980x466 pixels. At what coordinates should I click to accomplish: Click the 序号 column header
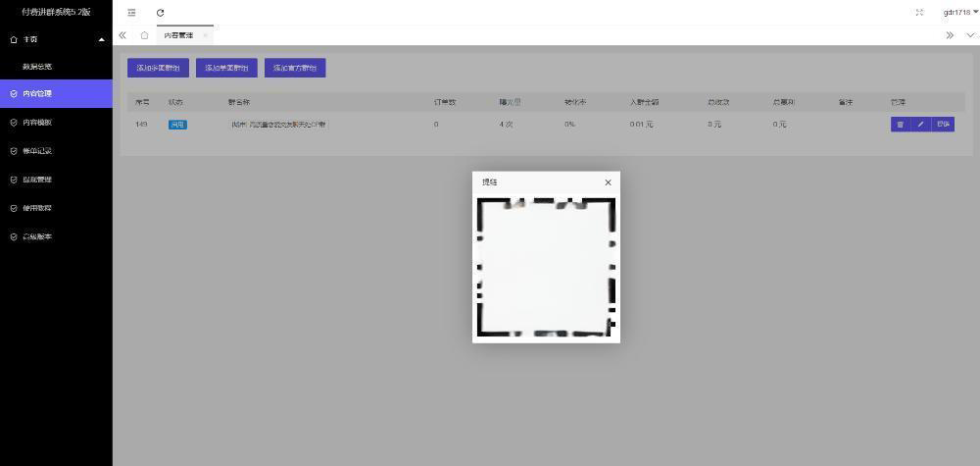click(142, 102)
